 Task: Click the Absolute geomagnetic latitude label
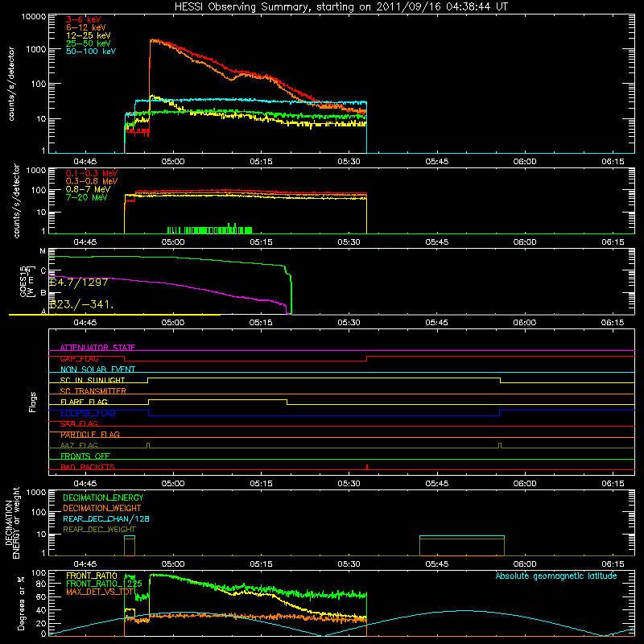point(556,576)
